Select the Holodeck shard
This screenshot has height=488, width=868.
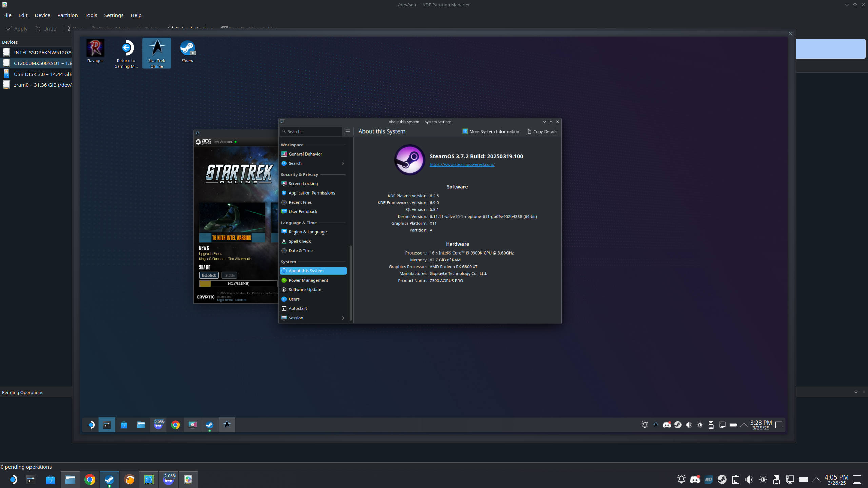[209, 275]
